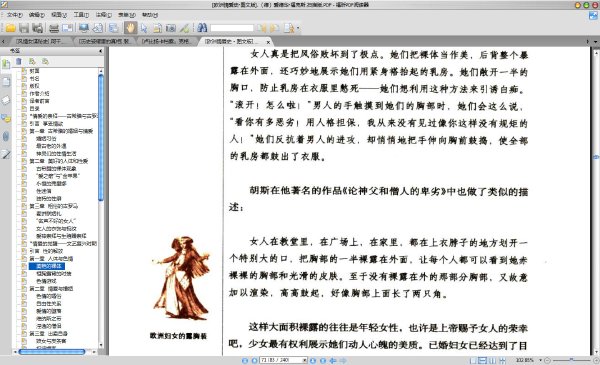Collapse the bookmarks panel with arrow
The image size is (600, 365).
tap(101, 51)
